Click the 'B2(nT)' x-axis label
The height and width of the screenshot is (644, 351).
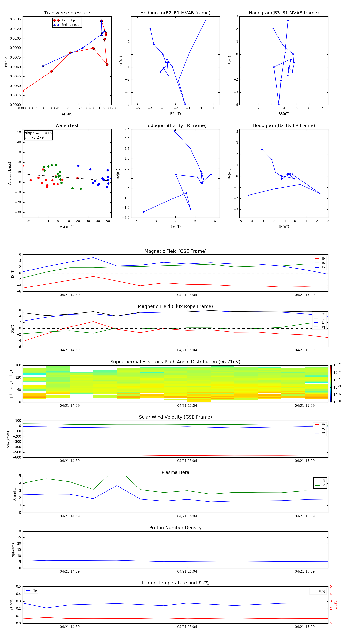(175, 114)
